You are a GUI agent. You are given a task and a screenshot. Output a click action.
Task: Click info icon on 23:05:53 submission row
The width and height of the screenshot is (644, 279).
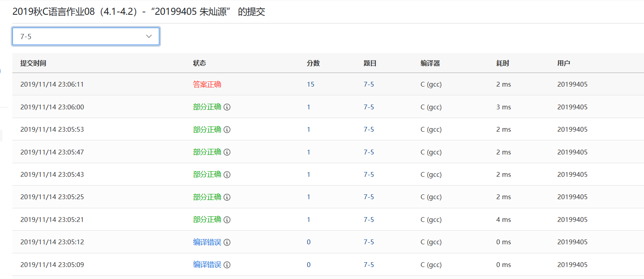coord(227,130)
